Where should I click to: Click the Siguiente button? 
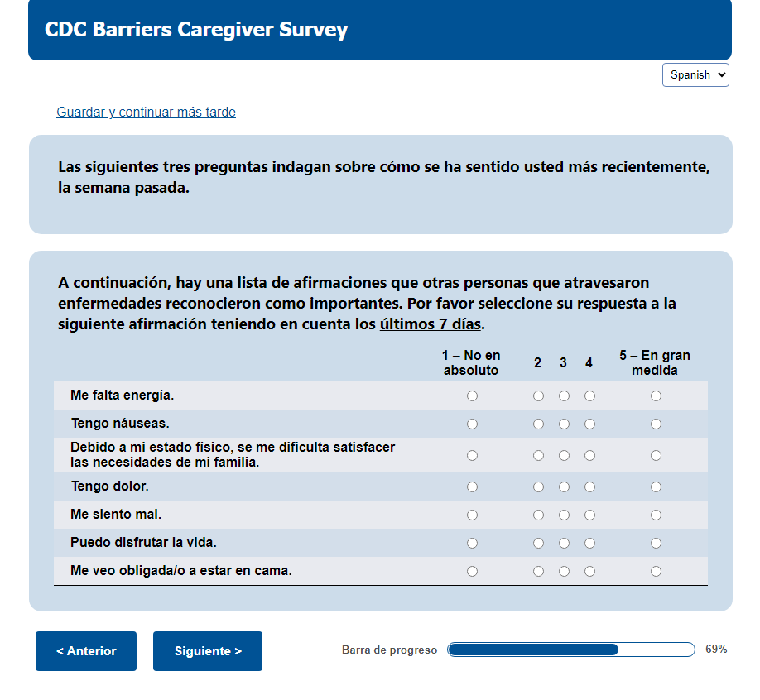[x=208, y=651]
